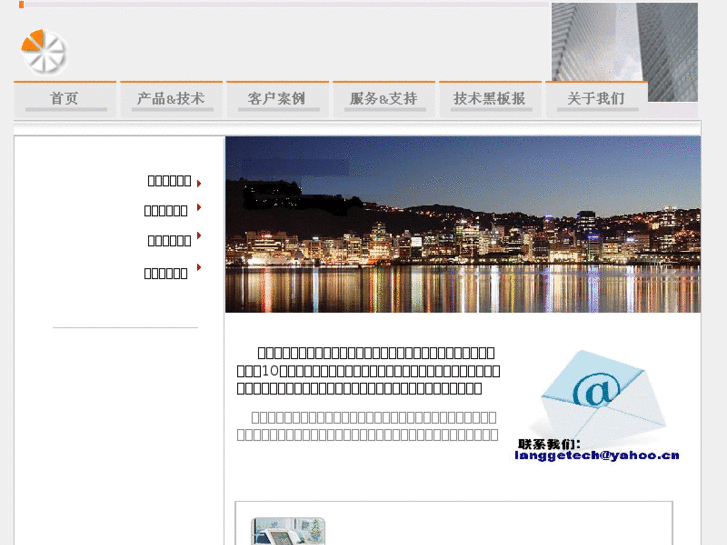Go to the 客户案例 tab
This screenshot has width=727, height=545.
pos(277,99)
